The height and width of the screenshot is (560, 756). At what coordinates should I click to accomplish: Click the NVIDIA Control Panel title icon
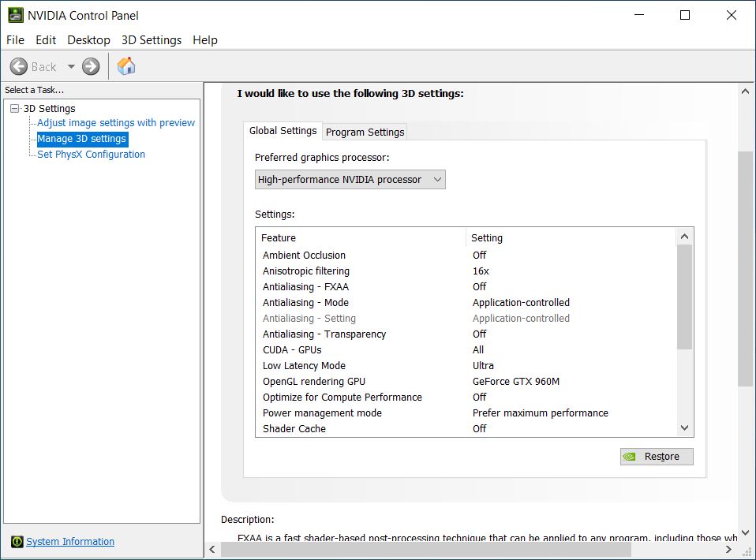coord(15,15)
